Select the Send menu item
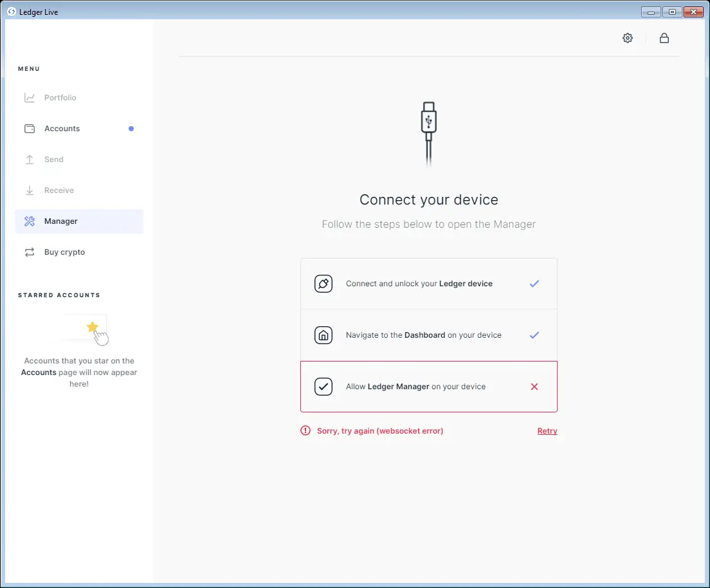The height and width of the screenshot is (588, 710). click(79, 160)
